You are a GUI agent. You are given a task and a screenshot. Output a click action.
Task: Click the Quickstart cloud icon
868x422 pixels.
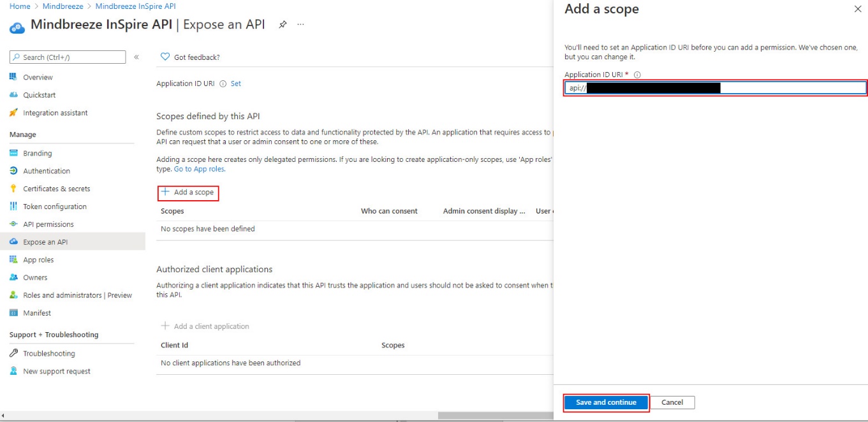coord(13,95)
